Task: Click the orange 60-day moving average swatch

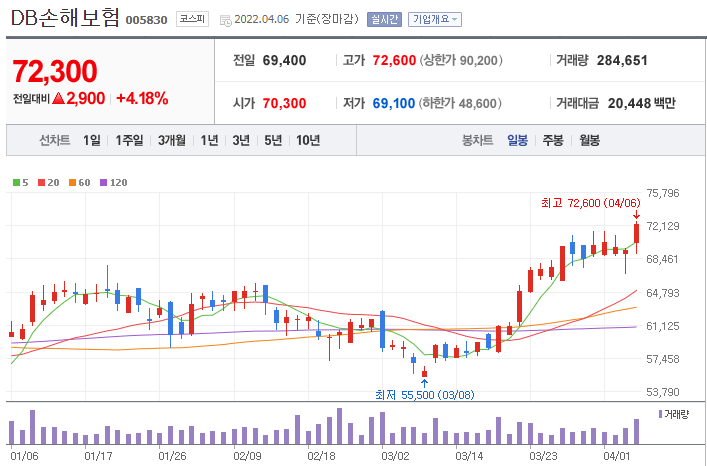Action: 72,183
